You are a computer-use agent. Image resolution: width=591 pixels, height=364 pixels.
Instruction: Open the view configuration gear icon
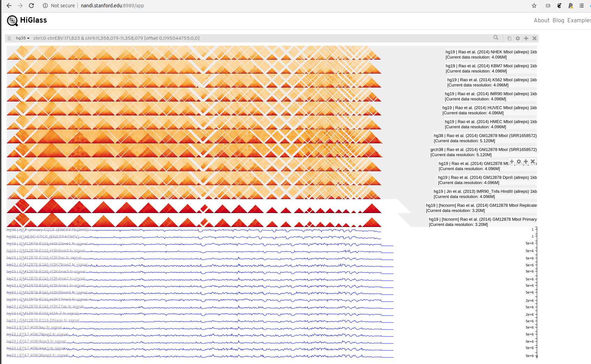(518, 38)
